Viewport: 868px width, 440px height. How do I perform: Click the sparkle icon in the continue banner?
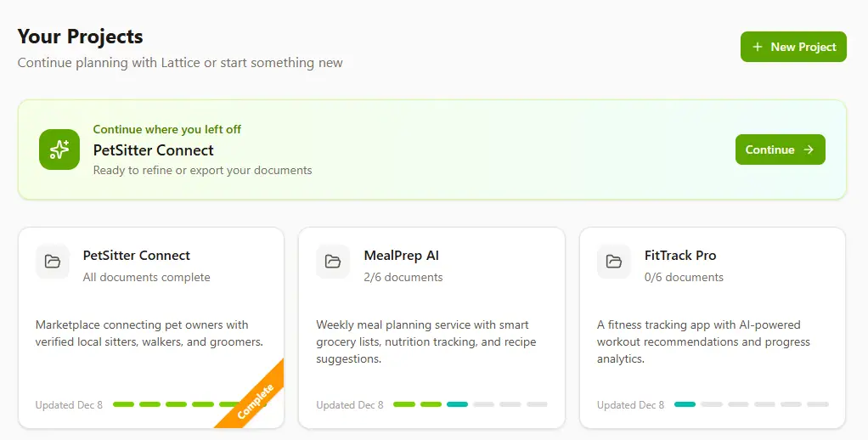coord(59,149)
